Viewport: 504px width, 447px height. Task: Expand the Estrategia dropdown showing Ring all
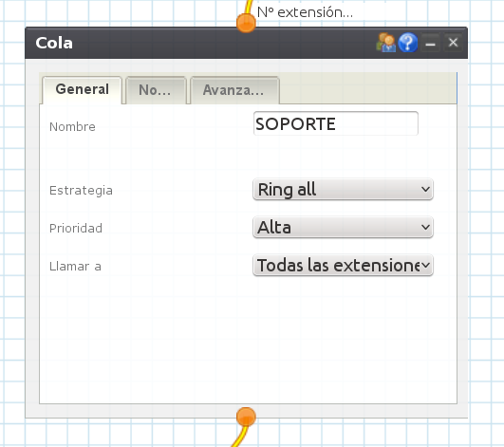[343, 189]
